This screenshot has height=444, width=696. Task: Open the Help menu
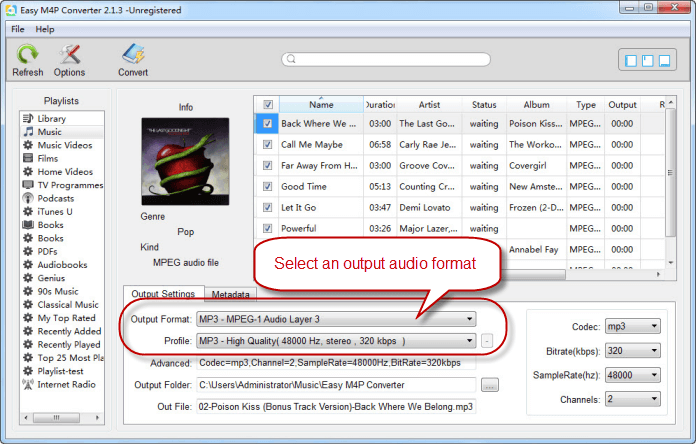tap(45, 29)
